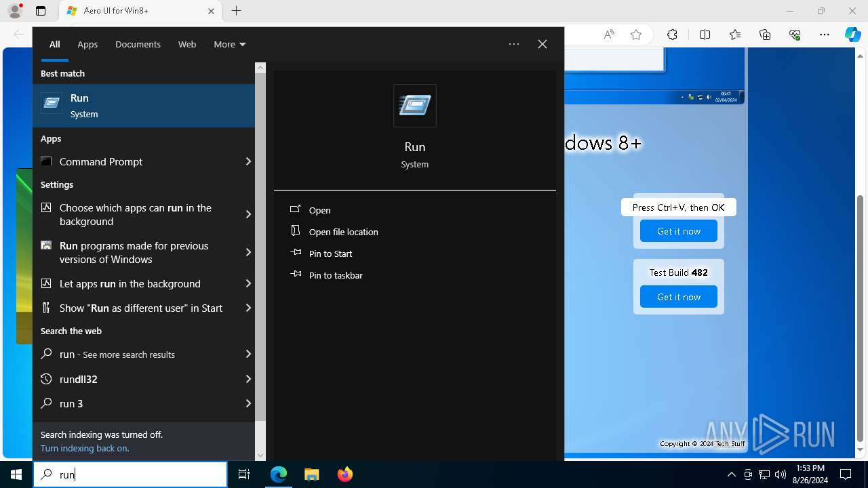Image resolution: width=868 pixels, height=488 pixels.
Task: Expand 'run 3' web suggestion chevron
Action: 248,403
